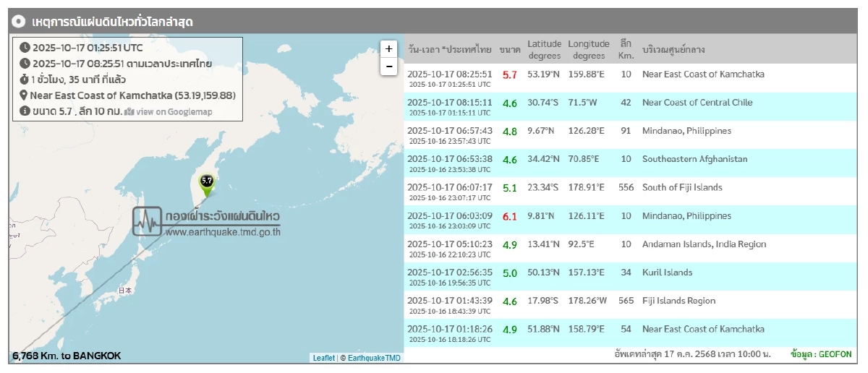The height and width of the screenshot is (373, 868).
Task: Zoom in on the earthquake map
Action: tap(389, 49)
